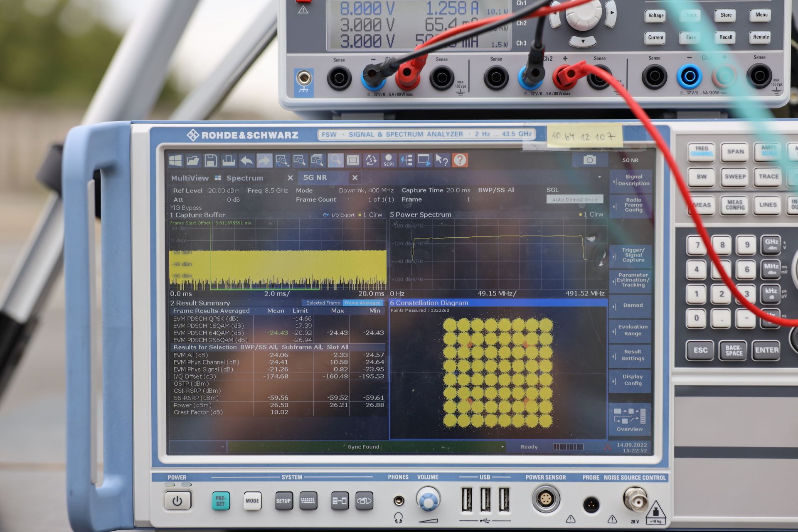Click the print icon in toolbar
Image resolution: width=798 pixels, height=532 pixels.
coord(229,160)
